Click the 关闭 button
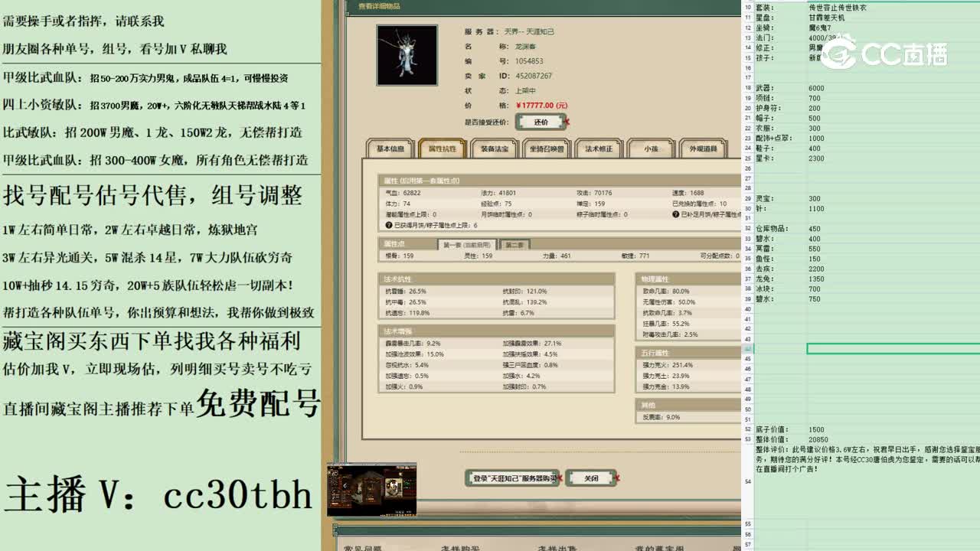 click(x=591, y=478)
